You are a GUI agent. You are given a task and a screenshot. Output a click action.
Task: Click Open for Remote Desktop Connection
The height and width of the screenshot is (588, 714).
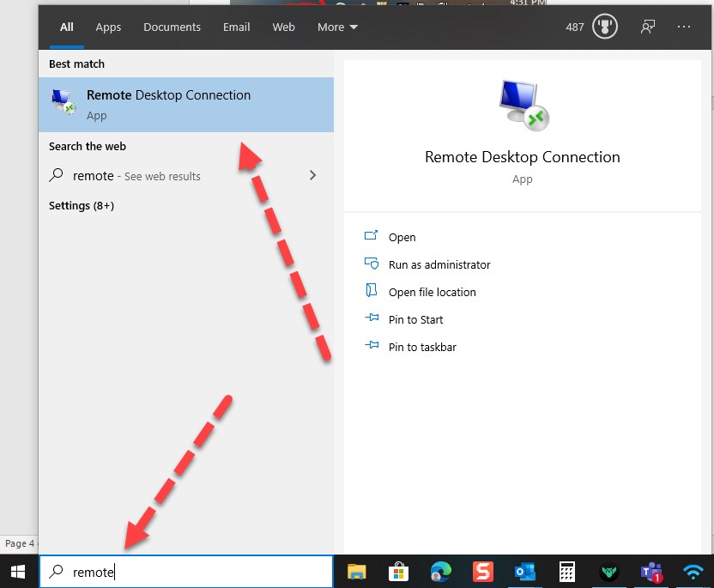[x=402, y=237]
